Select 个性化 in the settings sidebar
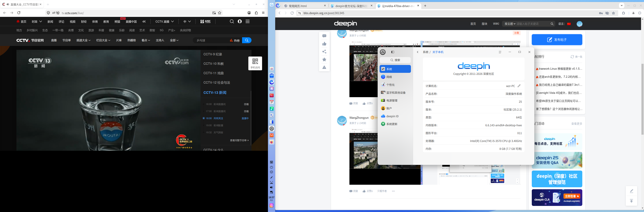 tap(395, 85)
